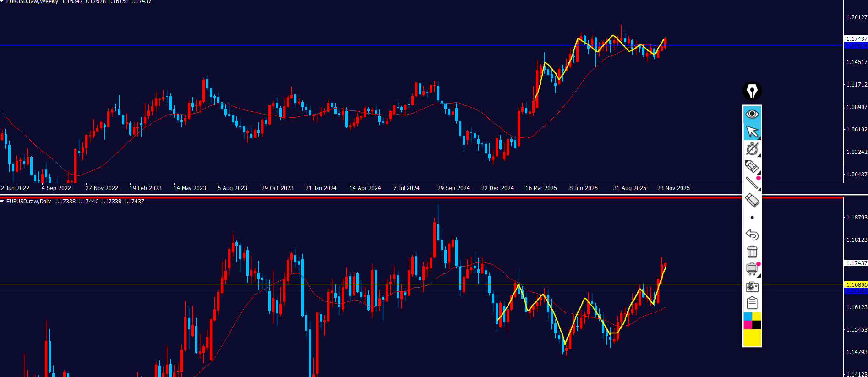This screenshot has width=868, height=377.
Task: Click yellow 1.16806 price label on daily axis
Action: coord(856,284)
